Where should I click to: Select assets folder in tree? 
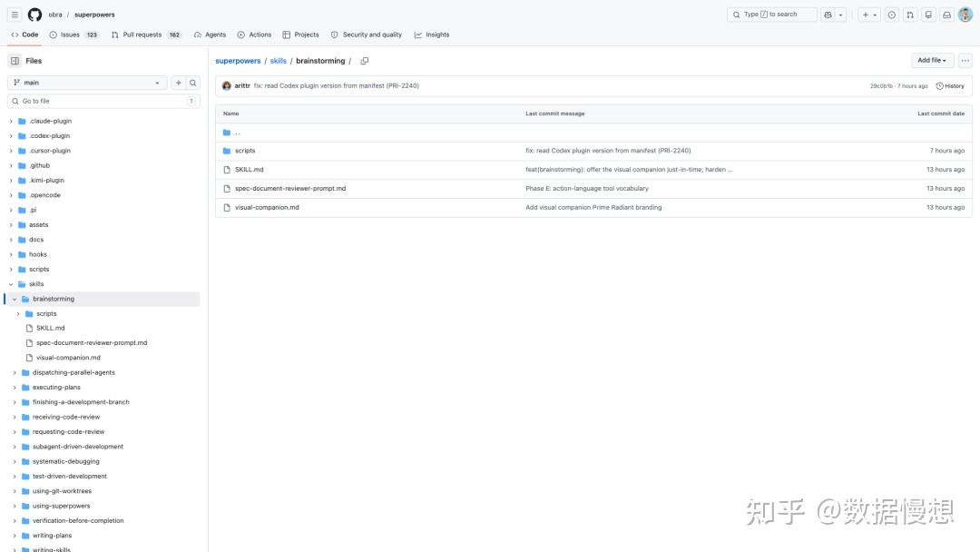pos(38,224)
